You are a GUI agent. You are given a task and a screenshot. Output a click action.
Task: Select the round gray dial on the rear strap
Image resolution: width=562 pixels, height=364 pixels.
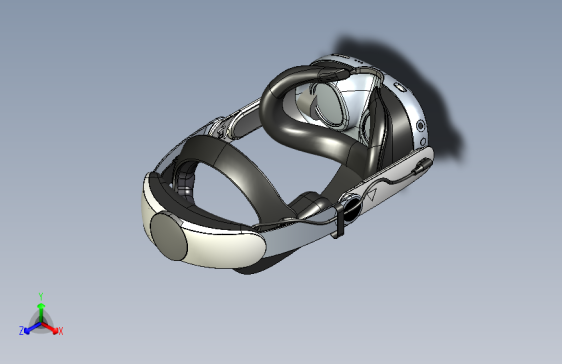coord(168,236)
